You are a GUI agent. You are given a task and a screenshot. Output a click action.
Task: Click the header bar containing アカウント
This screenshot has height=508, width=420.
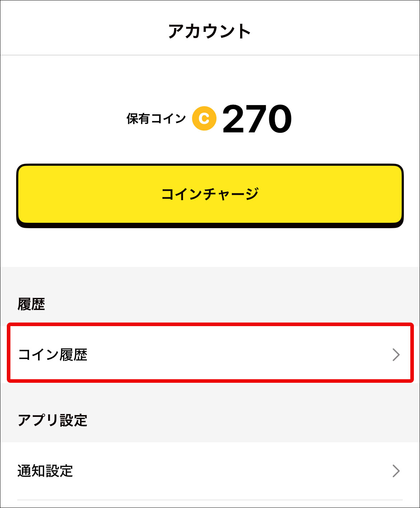(x=210, y=28)
